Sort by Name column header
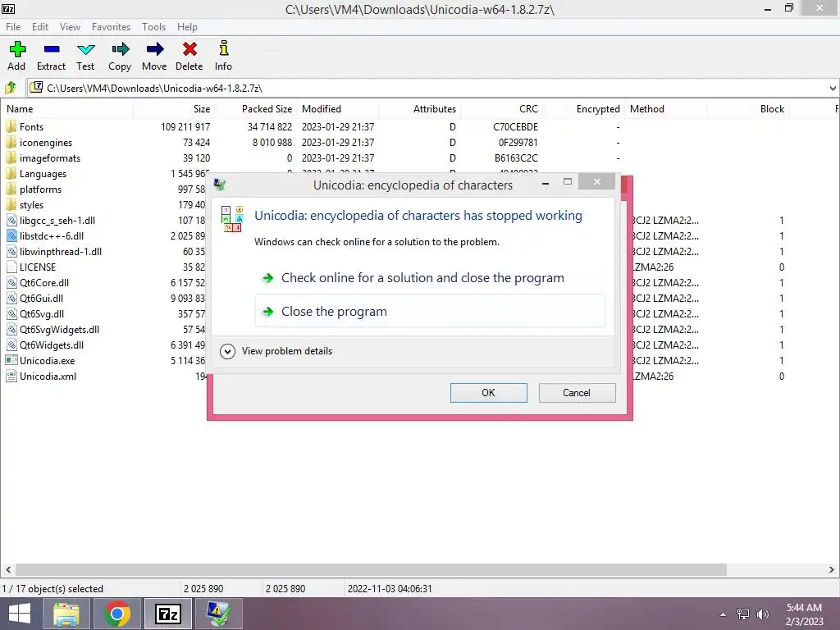Screen dimensions: 840x630 point(67,109)
